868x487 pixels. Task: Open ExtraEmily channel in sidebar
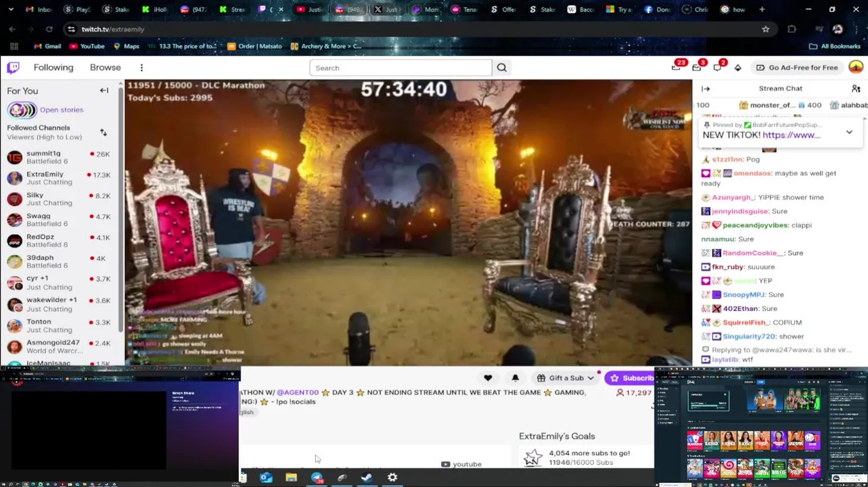pos(60,179)
